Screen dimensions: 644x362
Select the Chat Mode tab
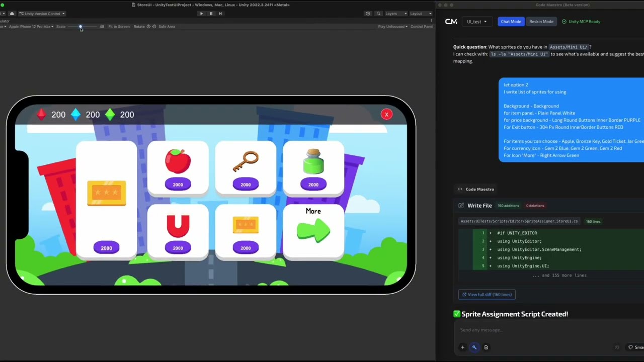(511, 21)
